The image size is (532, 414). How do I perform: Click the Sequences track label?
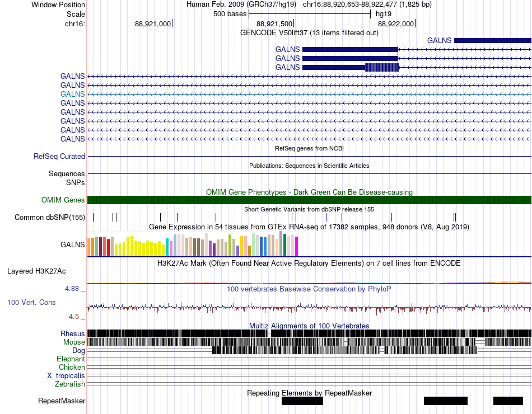67,174
